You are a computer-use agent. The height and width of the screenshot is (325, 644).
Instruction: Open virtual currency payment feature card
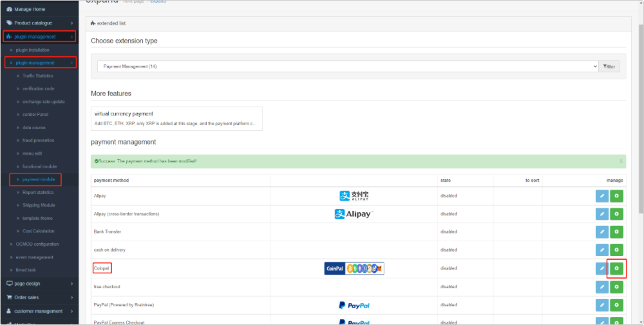pyautogui.click(x=176, y=119)
